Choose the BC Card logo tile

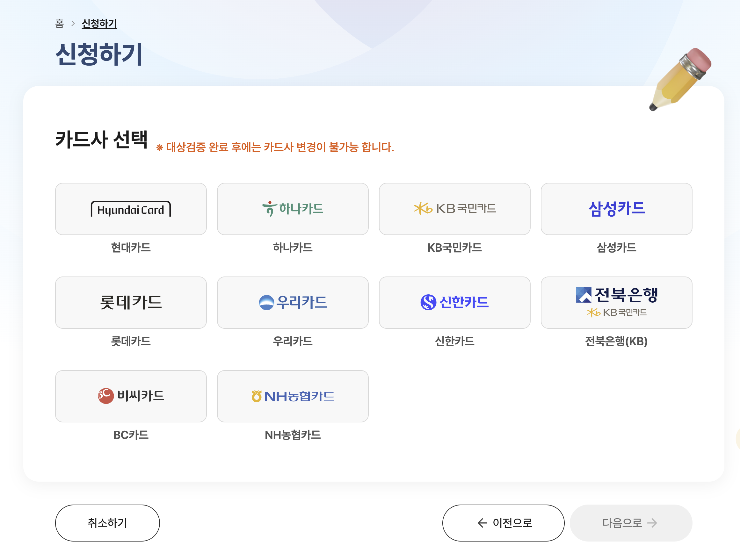coord(131,396)
